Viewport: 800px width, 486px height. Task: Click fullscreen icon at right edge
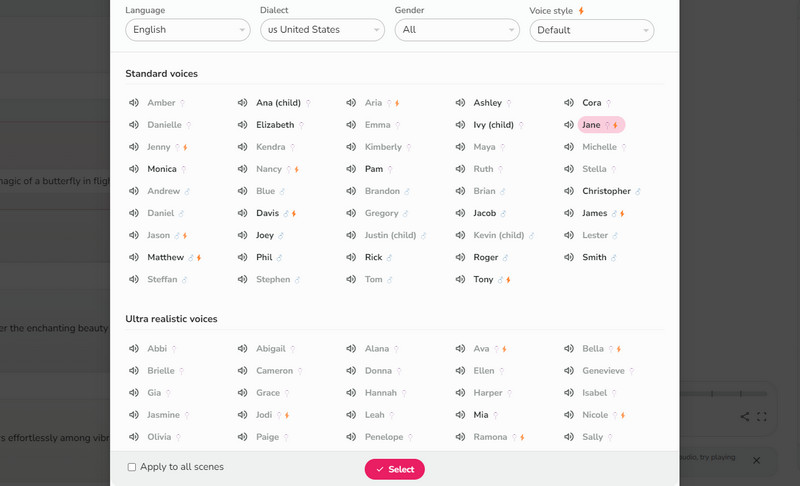(762, 417)
